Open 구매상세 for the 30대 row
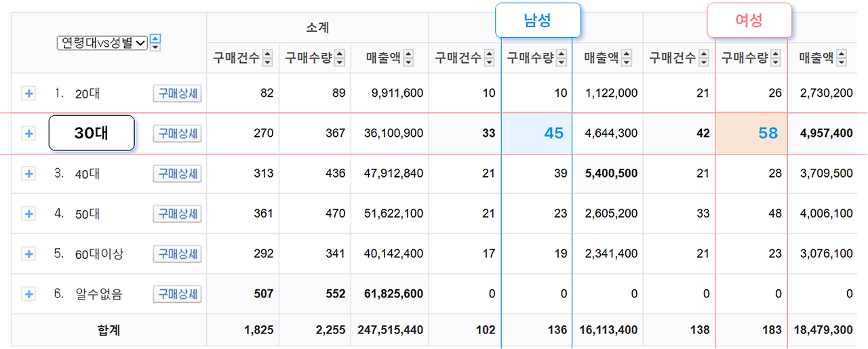This screenshot has height=349, width=868. 178,134
